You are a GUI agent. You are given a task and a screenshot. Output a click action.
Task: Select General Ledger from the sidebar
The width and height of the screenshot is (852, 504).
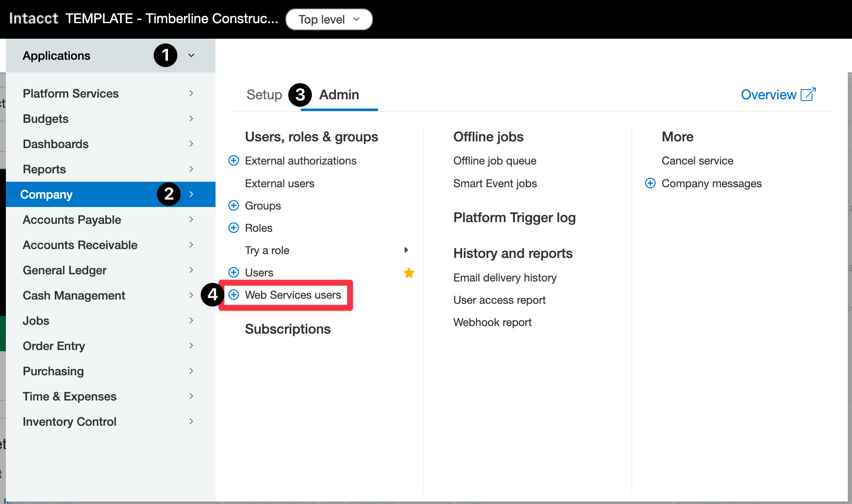(64, 270)
